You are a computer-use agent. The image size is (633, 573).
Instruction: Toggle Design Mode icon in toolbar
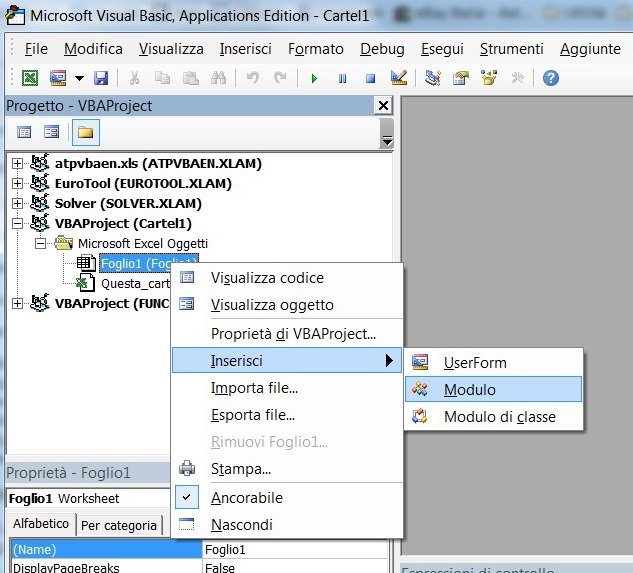coord(399,78)
